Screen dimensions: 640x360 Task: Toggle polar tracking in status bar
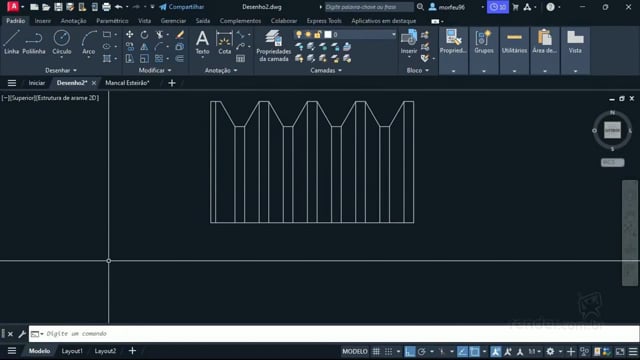[422, 351]
